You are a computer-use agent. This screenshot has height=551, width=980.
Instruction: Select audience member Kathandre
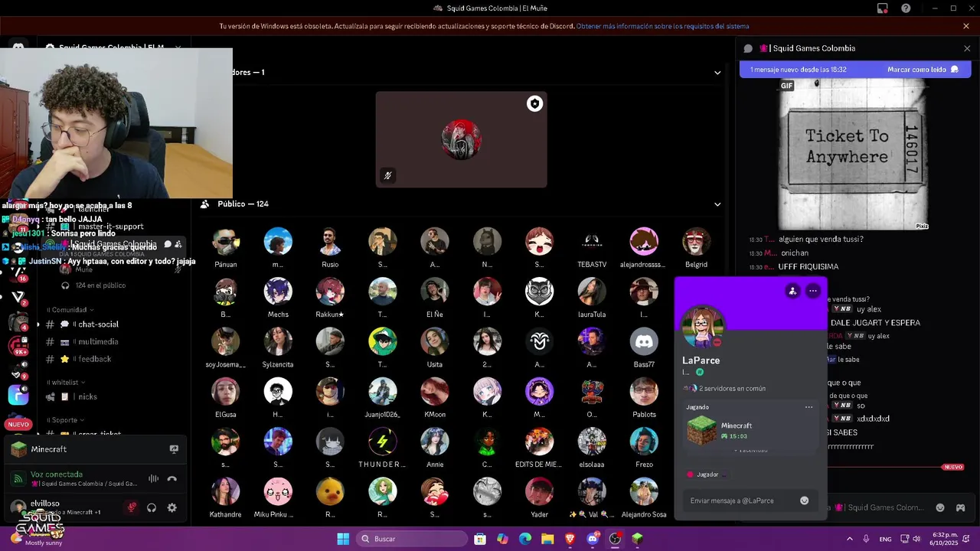click(x=225, y=498)
